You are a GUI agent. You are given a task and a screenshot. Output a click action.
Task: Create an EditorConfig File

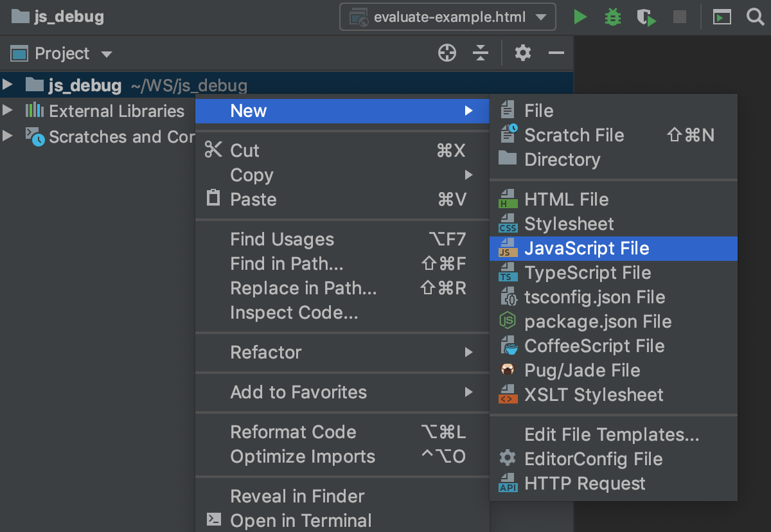(x=614, y=459)
